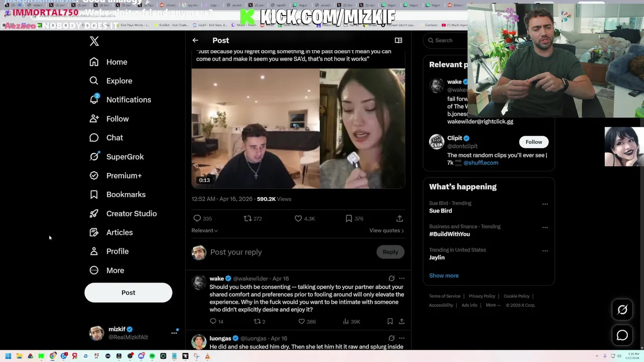Click the white Post button
The image size is (644, 362).
pos(128,293)
